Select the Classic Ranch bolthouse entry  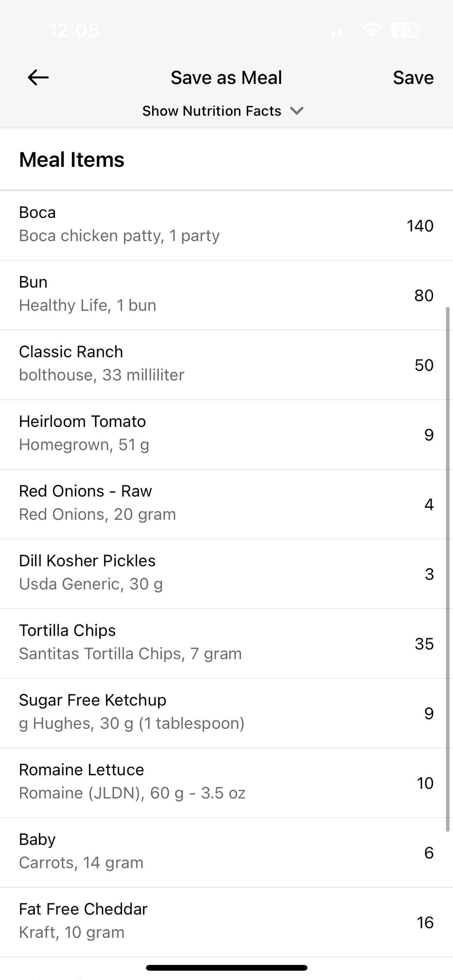tap(226, 365)
